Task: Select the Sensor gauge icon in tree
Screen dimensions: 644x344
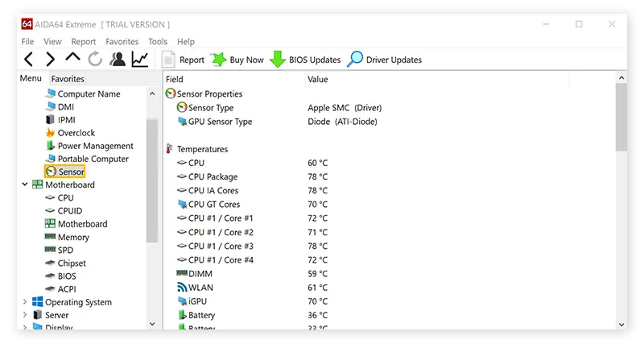Action: [51, 172]
